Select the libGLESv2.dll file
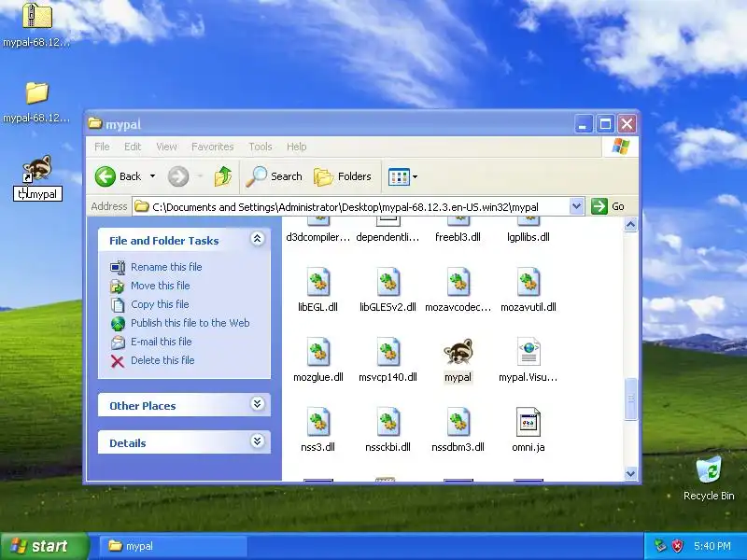The height and width of the screenshot is (560, 747). [x=388, y=282]
